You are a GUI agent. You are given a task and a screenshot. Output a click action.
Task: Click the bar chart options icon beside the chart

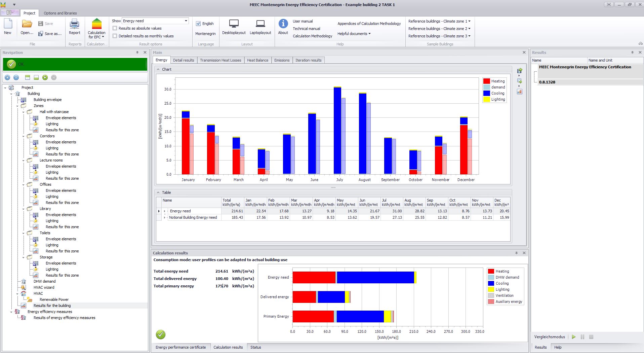[520, 92]
